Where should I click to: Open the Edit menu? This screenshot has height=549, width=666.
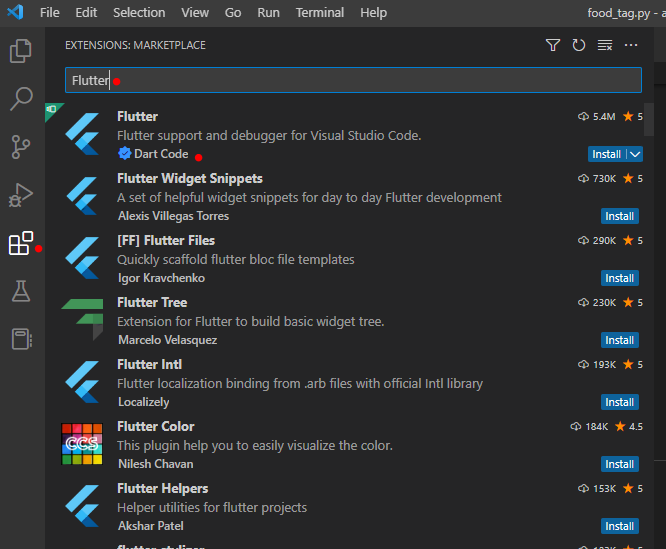pos(86,13)
